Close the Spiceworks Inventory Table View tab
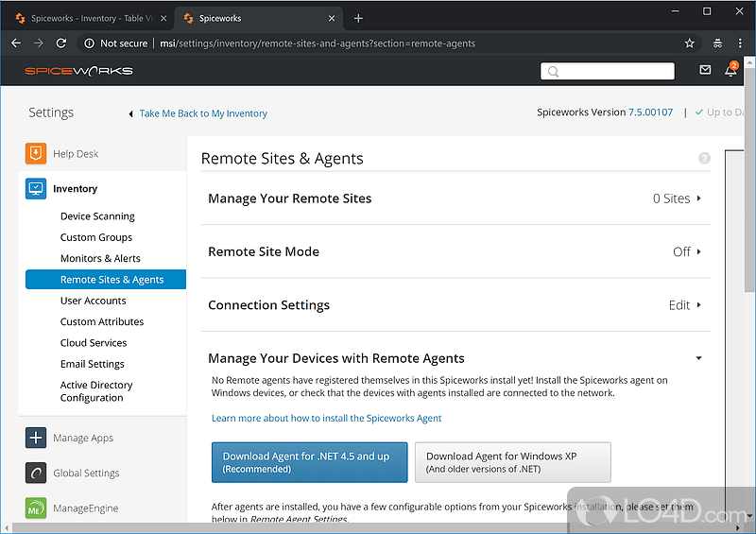The image size is (756, 534). pos(163,18)
